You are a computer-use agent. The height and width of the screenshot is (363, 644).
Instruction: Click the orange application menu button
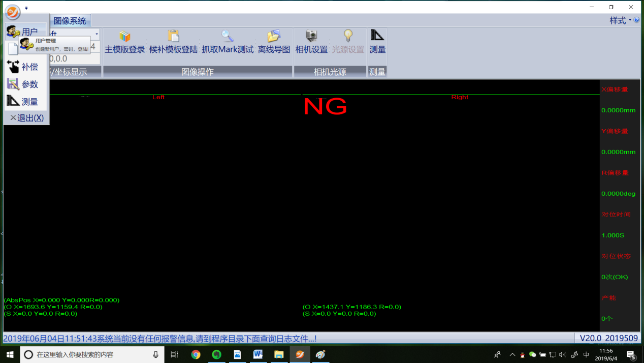coord(13,11)
